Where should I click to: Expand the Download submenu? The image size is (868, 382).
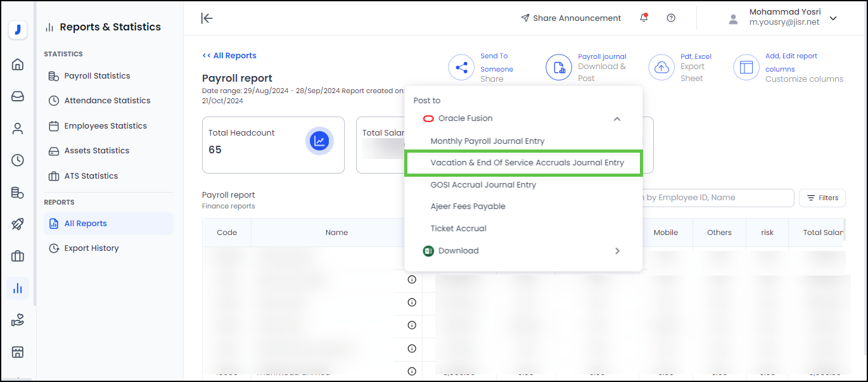(x=617, y=251)
